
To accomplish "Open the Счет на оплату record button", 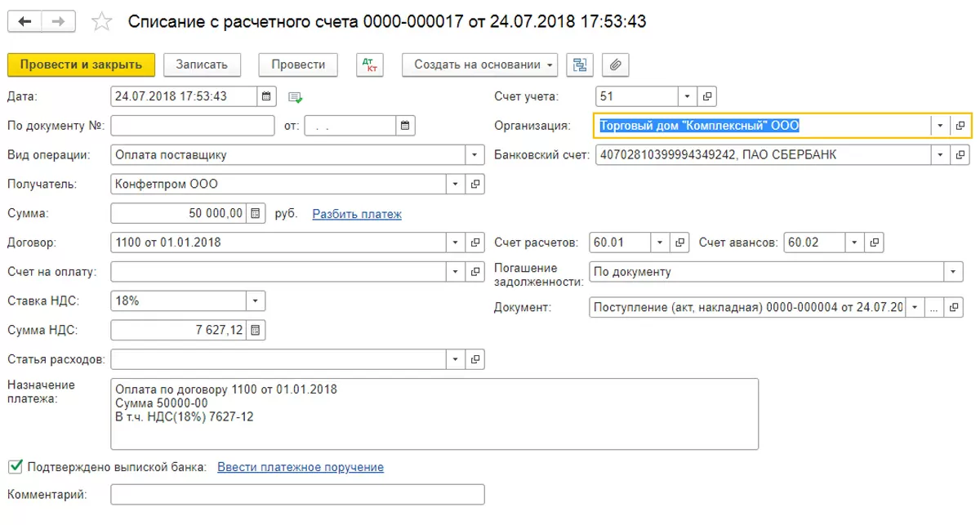I will coord(475,272).
